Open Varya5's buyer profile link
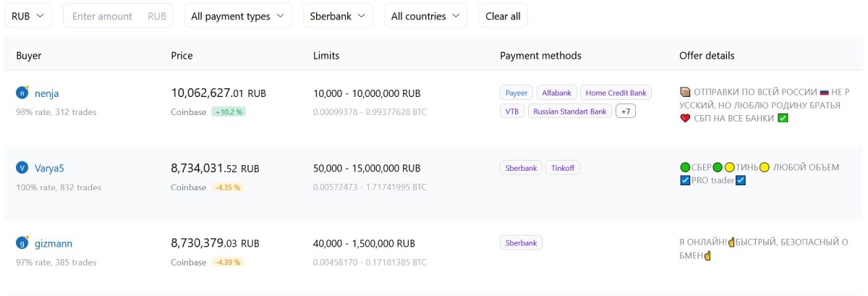 pyautogui.click(x=49, y=169)
